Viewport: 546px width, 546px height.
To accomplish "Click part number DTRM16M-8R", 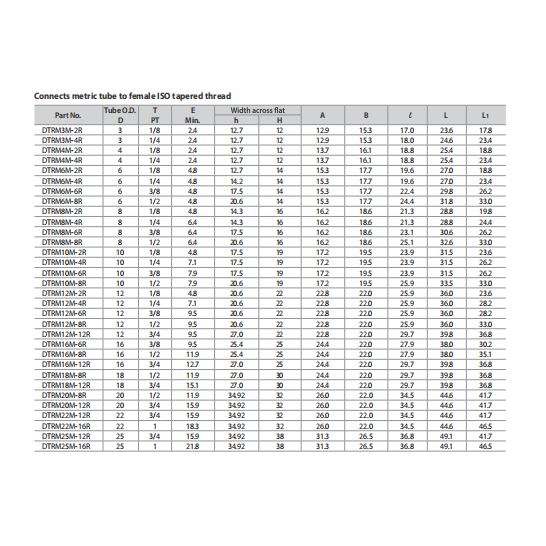I will 64,355.
